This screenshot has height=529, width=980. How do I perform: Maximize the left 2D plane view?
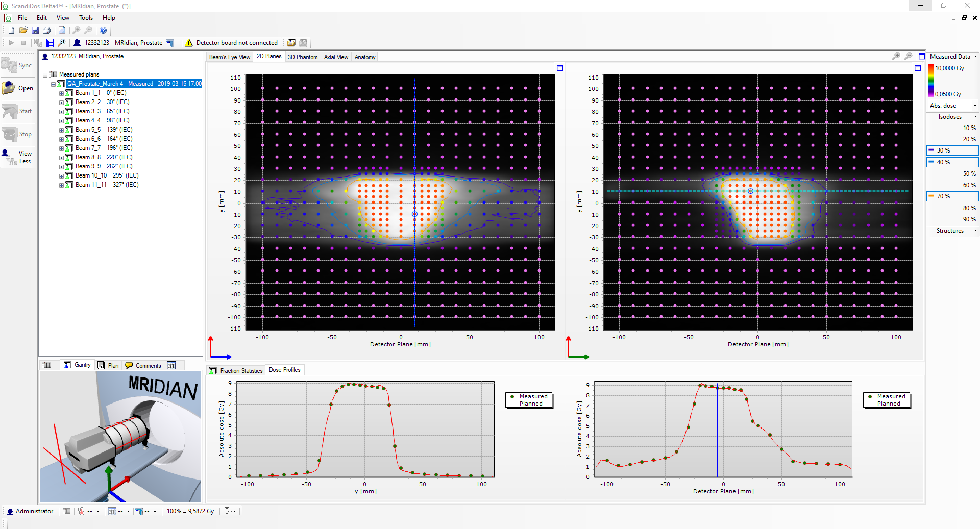point(560,68)
